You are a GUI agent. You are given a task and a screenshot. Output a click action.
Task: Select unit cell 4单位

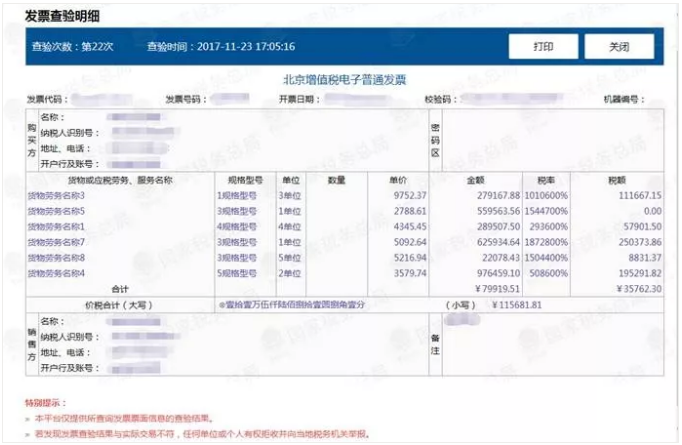(290, 227)
